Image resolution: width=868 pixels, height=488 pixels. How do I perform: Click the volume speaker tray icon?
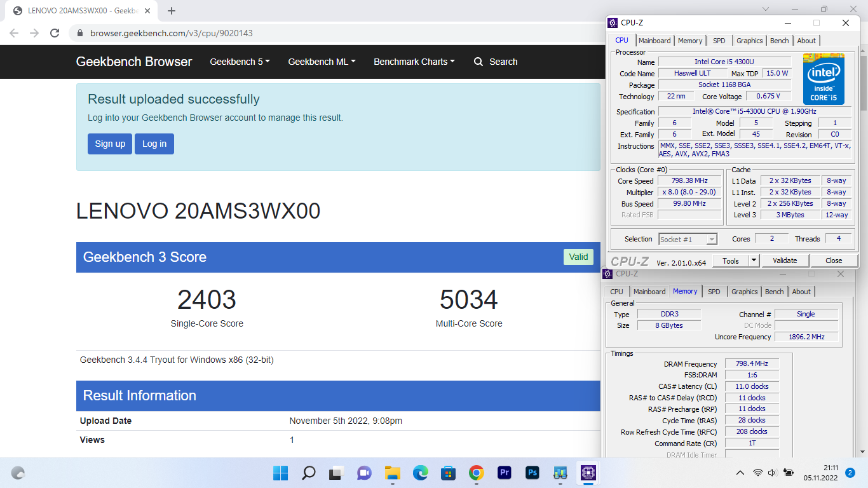pyautogui.click(x=772, y=473)
